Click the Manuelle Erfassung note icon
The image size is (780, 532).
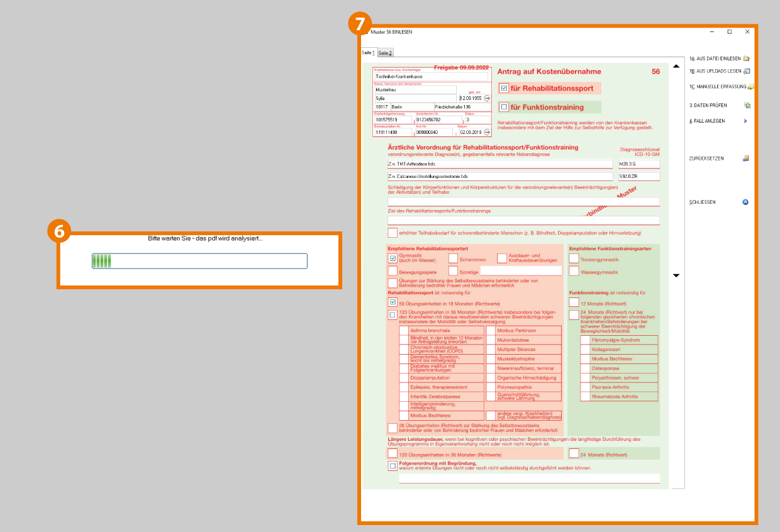click(750, 87)
